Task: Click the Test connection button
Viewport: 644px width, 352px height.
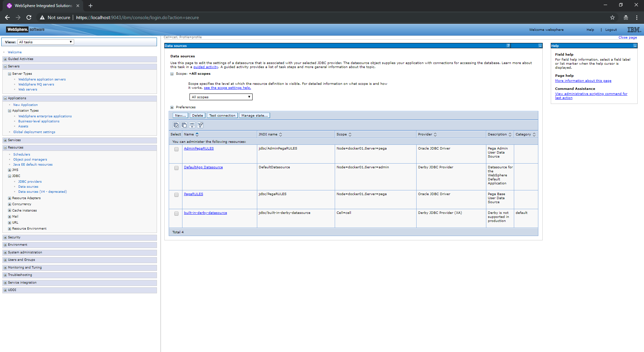Action: coord(222,115)
